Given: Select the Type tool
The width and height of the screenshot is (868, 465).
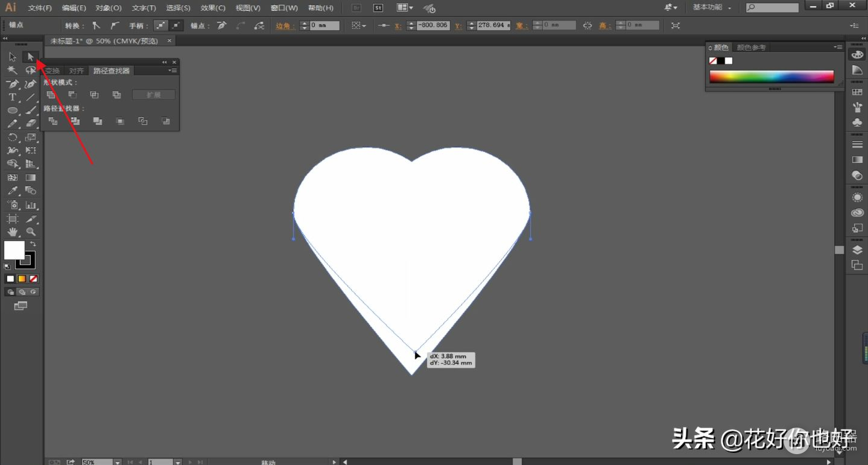Looking at the screenshot, I should coord(12,97).
